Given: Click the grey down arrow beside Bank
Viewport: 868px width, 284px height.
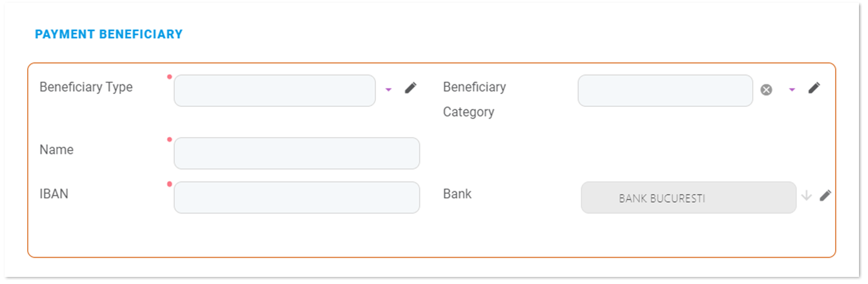Looking at the screenshot, I should click(807, 195).
